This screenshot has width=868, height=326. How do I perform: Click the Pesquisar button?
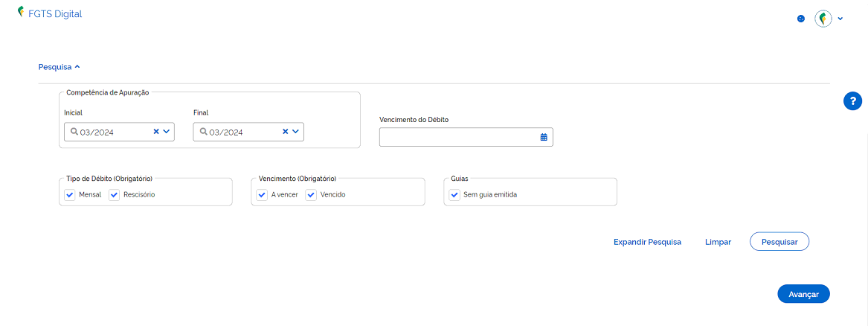click(779, 242)
